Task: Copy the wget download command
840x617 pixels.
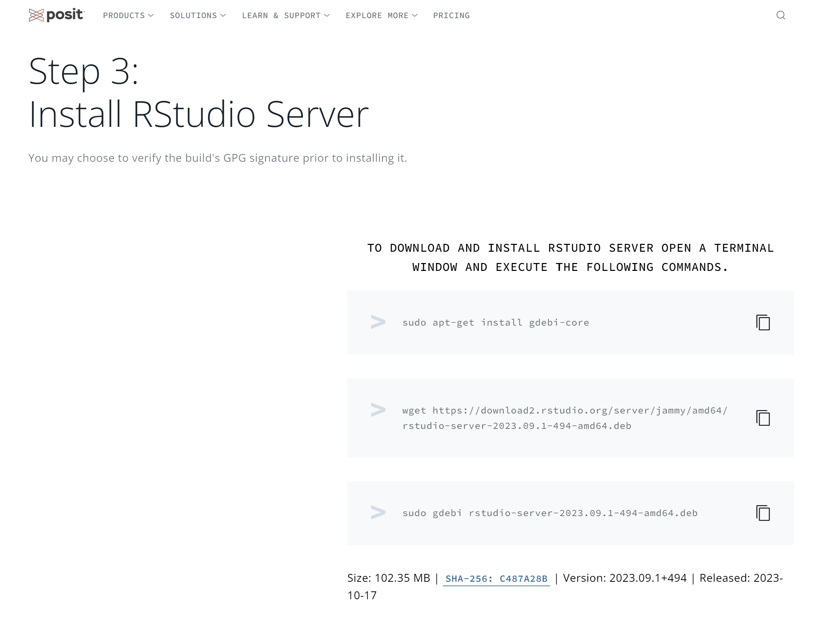Action: coord(763,418)
